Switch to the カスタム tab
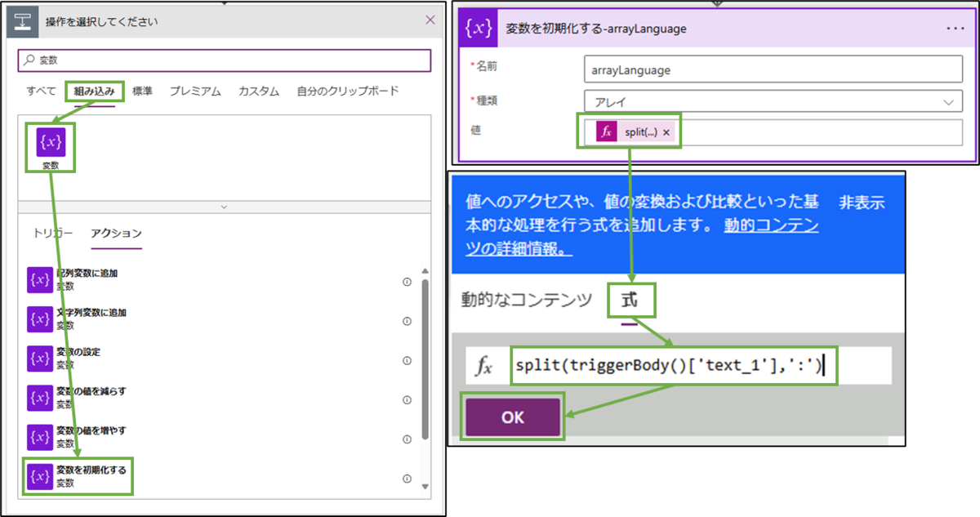The height and width of the screenshot is (517, 980). point(259,91)
